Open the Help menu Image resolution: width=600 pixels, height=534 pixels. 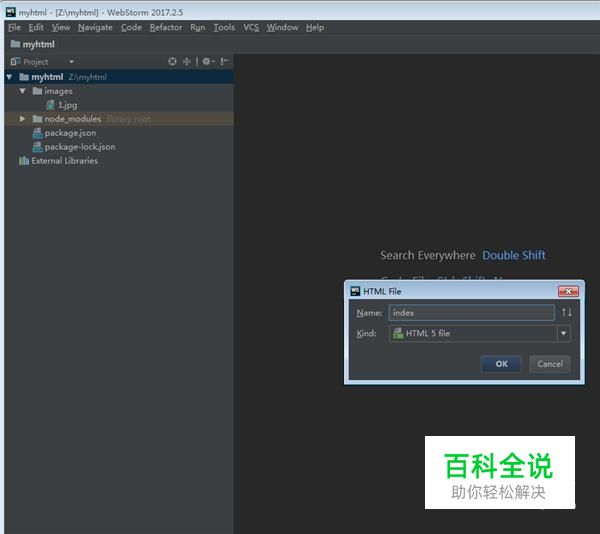pos(315,28)
